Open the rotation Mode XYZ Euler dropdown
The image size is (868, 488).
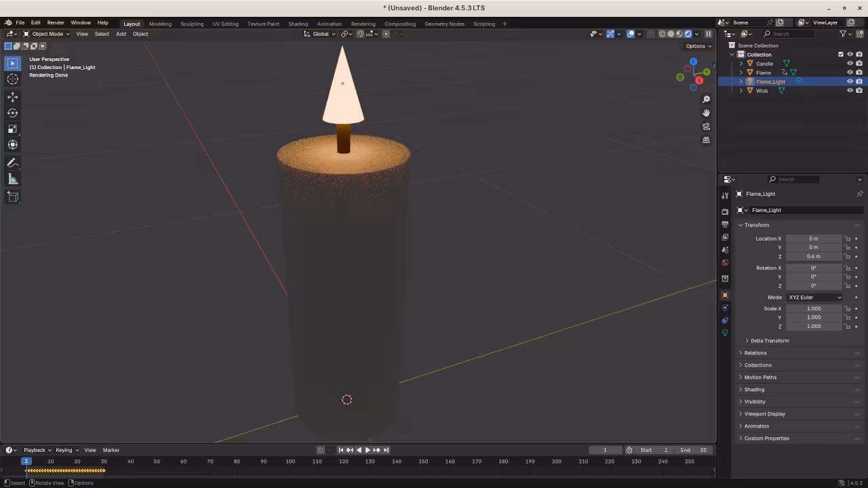814,298
